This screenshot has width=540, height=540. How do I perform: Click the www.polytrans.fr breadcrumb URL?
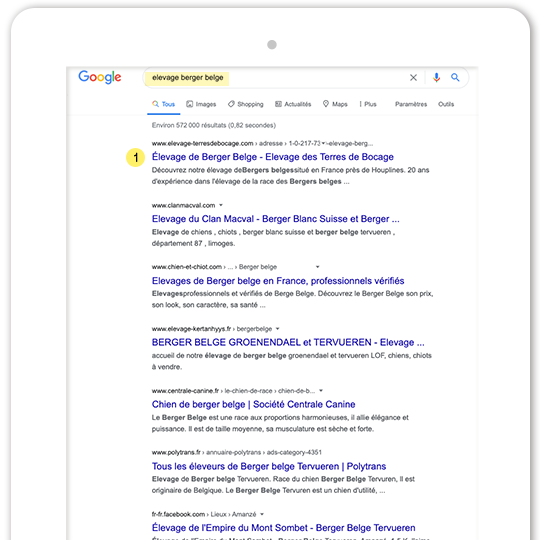tap(237, 452)
